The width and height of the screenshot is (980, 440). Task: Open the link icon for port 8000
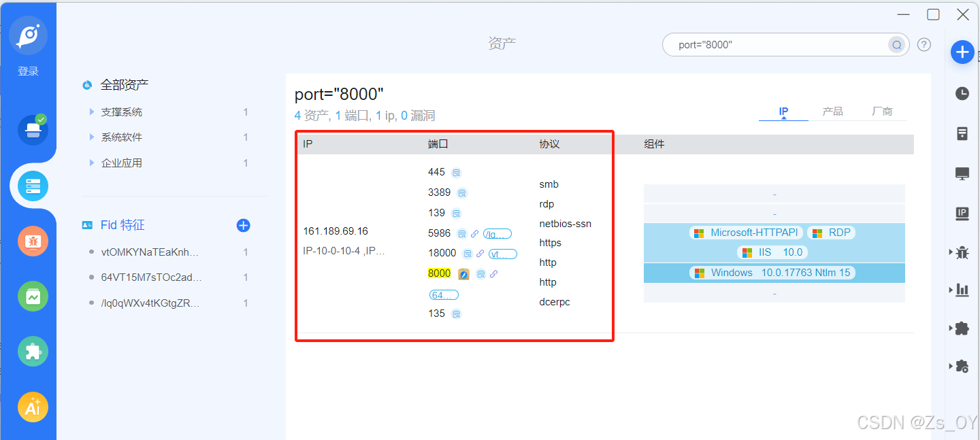pos(494,274)
